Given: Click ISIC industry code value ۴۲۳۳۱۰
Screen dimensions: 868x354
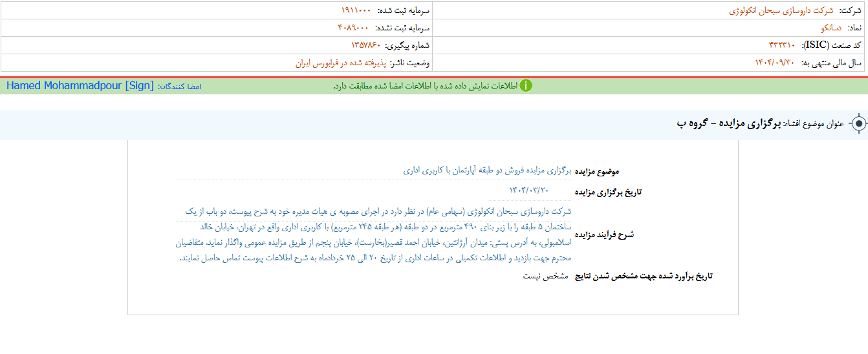Looking at the screenshot, I should click(781, 45).
